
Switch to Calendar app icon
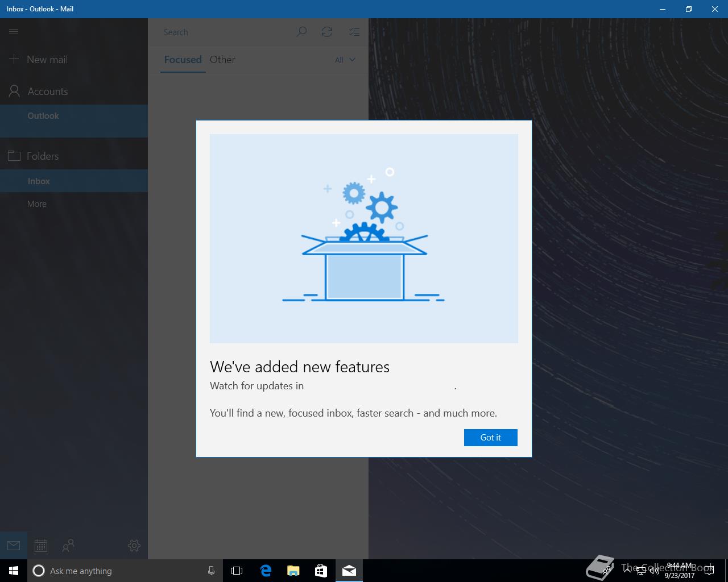click(x=41, y=546)
